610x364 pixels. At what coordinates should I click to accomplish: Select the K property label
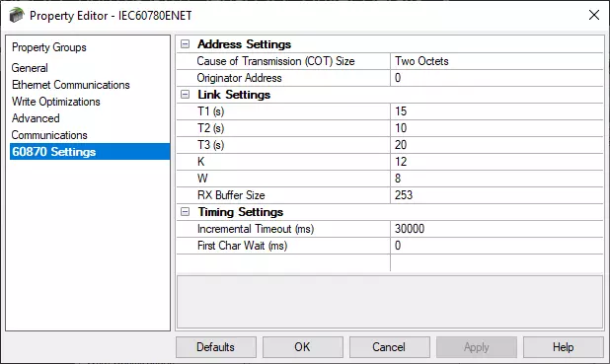click(201, 162)
